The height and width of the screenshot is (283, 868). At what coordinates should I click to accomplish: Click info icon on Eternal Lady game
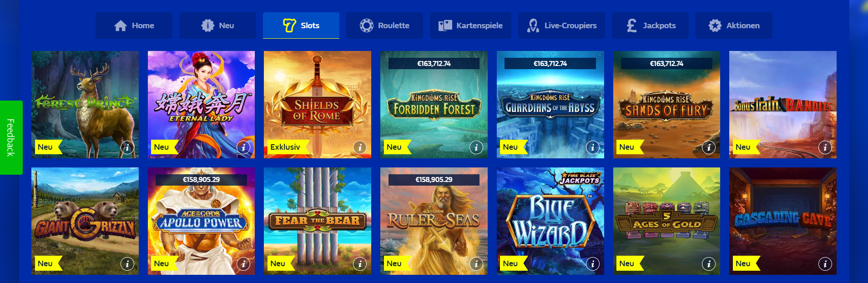click(243, 147)
